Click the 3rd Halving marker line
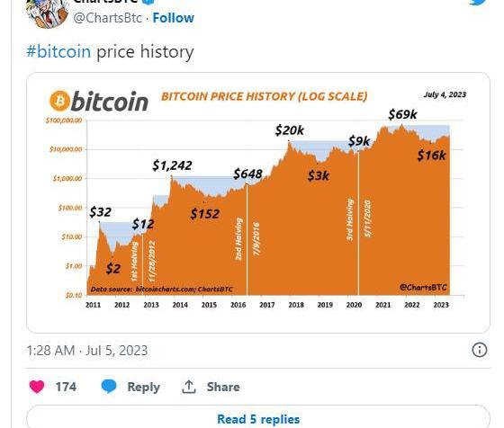 coord(359,222)
